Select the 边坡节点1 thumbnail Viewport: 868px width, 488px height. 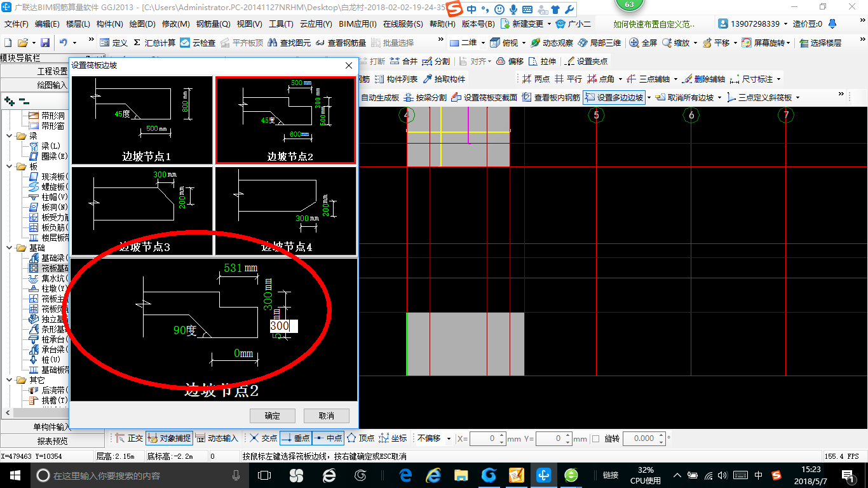pos(142,120)
